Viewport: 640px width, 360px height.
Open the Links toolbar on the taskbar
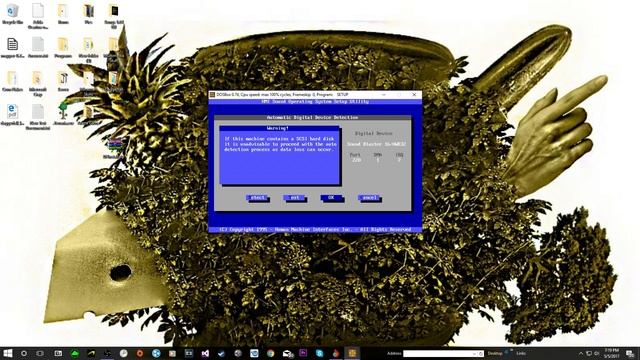[521, 353]
